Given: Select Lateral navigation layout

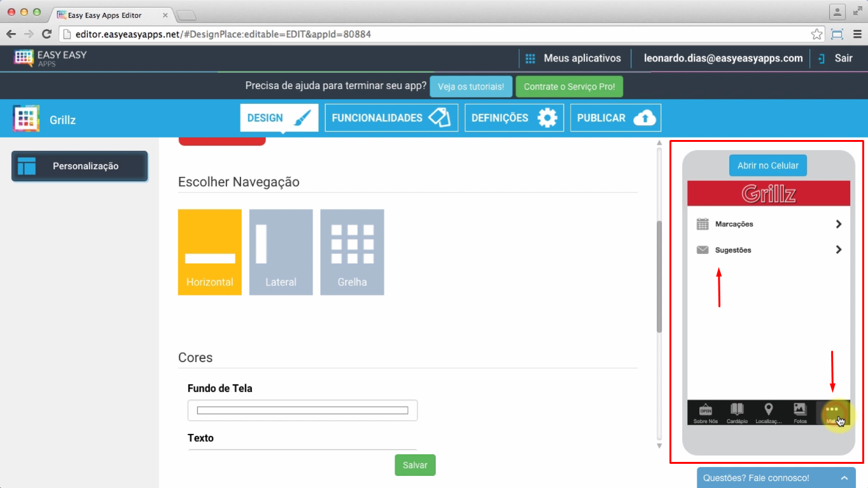Looking at the screenshot, I should 281,252.
